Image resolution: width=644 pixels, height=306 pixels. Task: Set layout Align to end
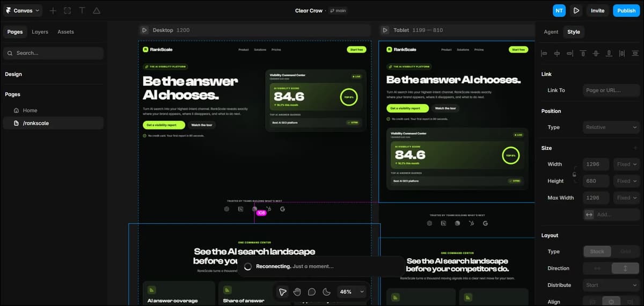pos(630,302)
